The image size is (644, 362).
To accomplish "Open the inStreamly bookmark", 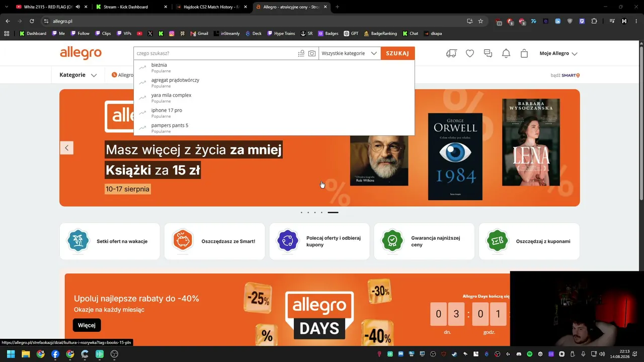I will [x=226, y=34].
